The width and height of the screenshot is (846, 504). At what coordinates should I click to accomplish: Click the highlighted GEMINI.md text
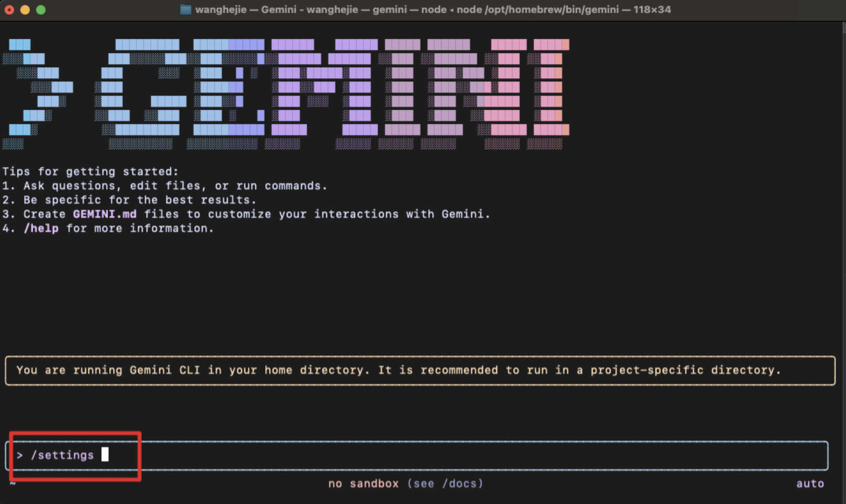(105, 214)
